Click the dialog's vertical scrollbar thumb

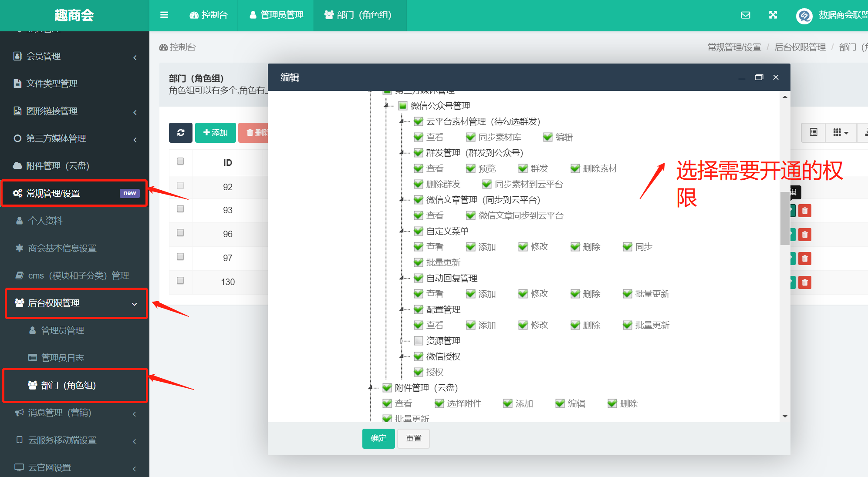(784, 218)
